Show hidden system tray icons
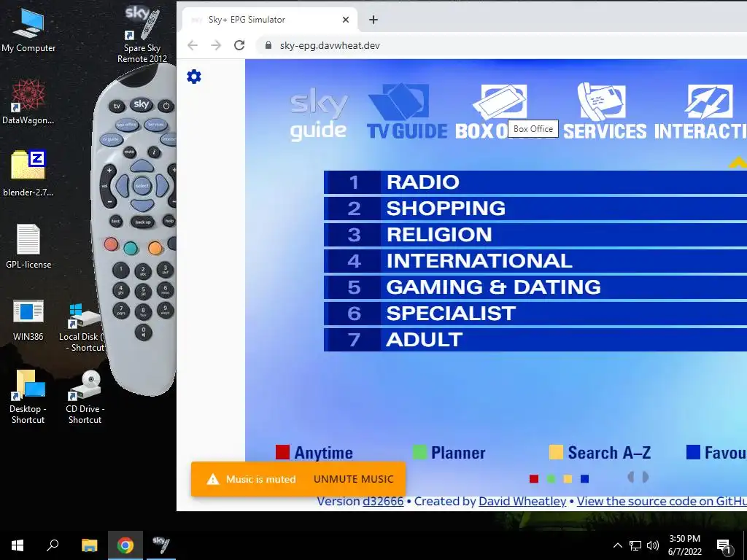Viewport: 747px width, 560px height. (x=617, y=545)
